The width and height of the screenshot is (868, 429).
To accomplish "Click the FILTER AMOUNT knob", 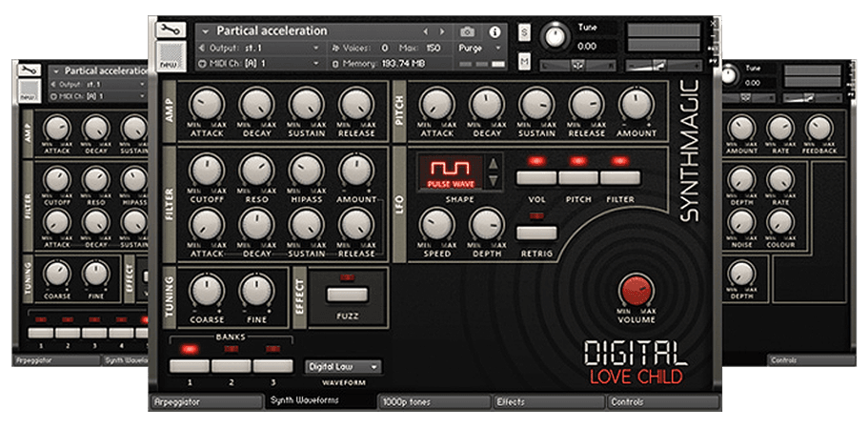I will (357, 170).
